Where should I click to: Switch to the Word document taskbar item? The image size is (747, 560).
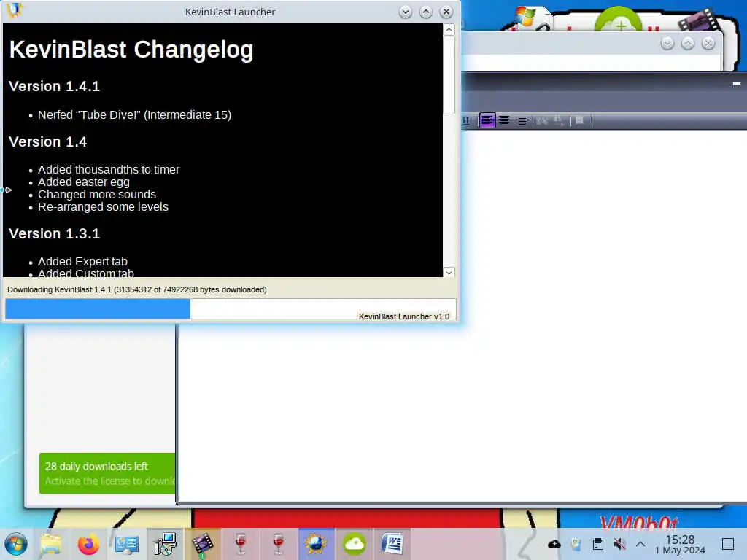pos(392,544)
